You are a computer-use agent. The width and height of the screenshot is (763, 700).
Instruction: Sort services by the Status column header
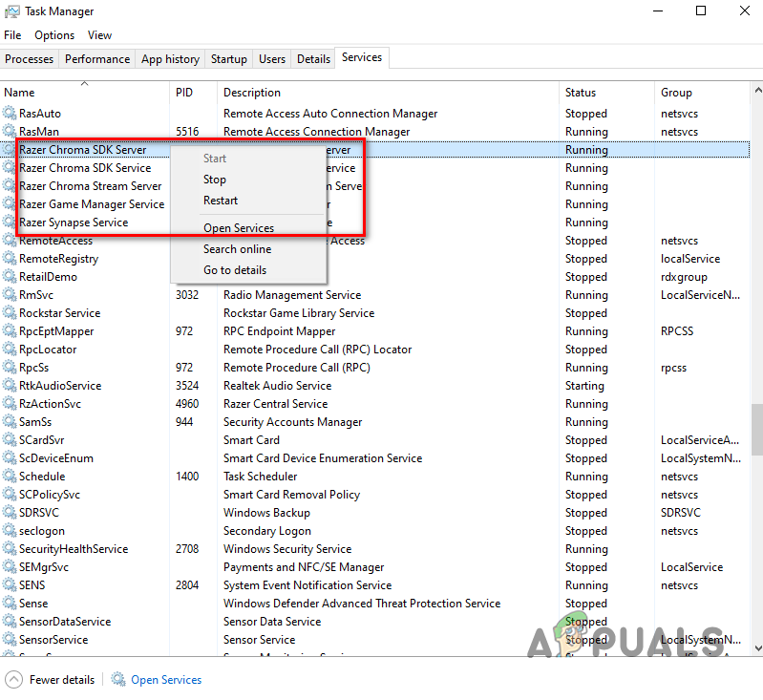[x=581, y=93]
